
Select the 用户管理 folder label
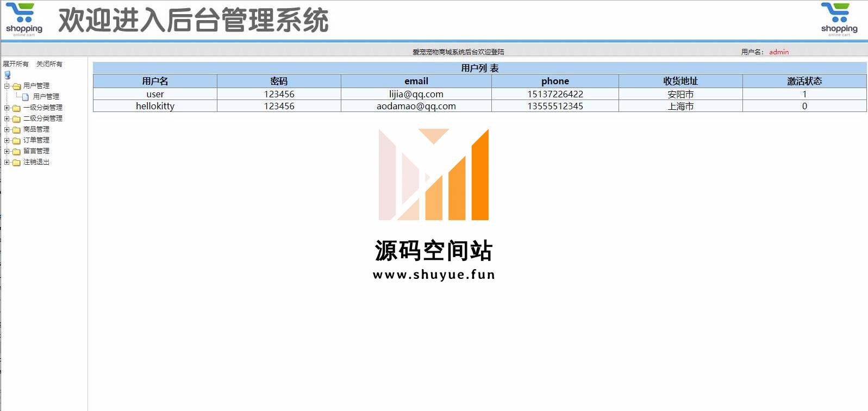pyautogui.click(x=36, y=85)
